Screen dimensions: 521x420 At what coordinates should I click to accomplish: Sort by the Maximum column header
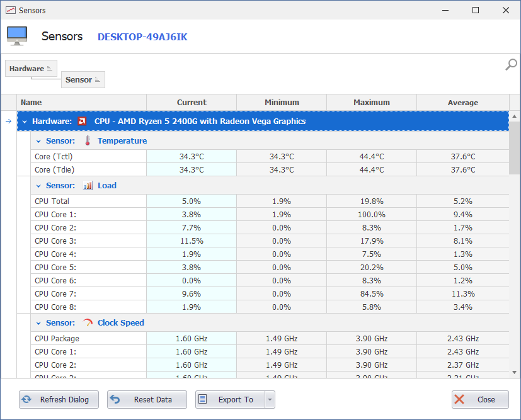pos(372,102)
